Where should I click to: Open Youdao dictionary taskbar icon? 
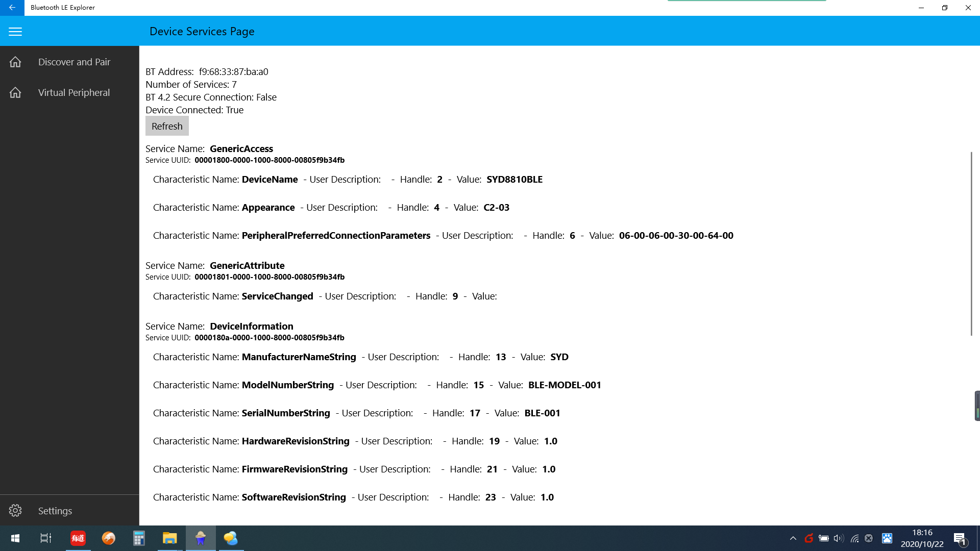tap(78, 538)
